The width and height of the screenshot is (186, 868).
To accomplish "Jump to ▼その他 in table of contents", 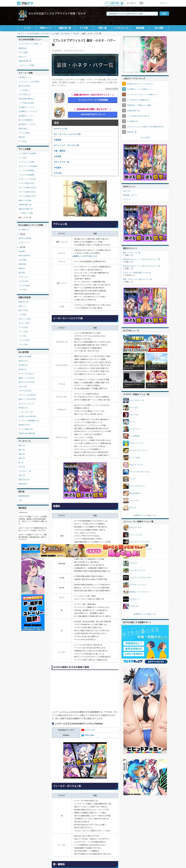I will point(58,173).
